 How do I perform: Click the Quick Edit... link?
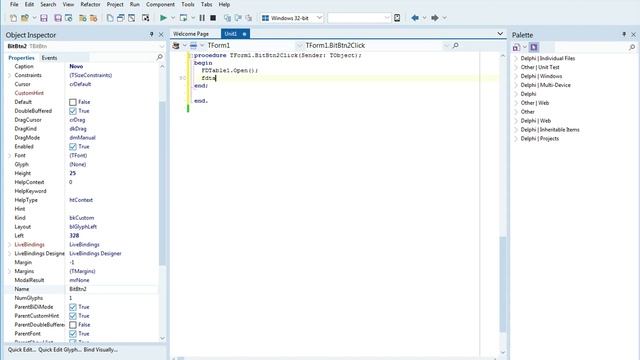coord(22,350)
